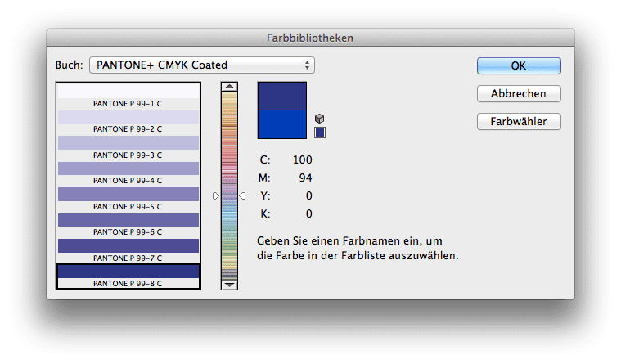This screenshot has width=621, height=364.
Task: Click the web-safe color square below cube
Action: point(320,133)
